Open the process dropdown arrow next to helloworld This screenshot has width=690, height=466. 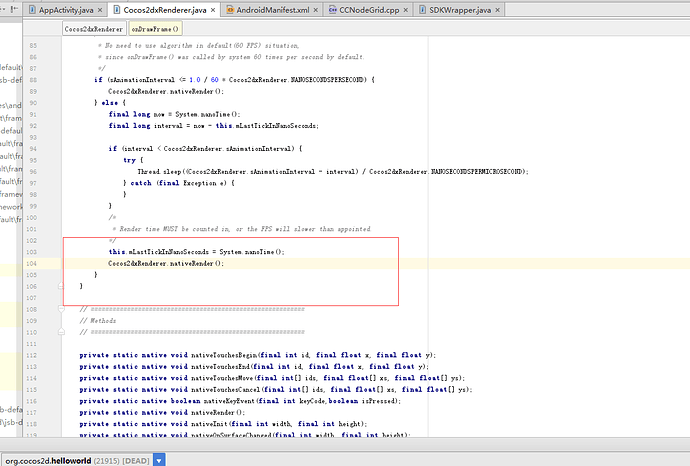coord(159,460)
